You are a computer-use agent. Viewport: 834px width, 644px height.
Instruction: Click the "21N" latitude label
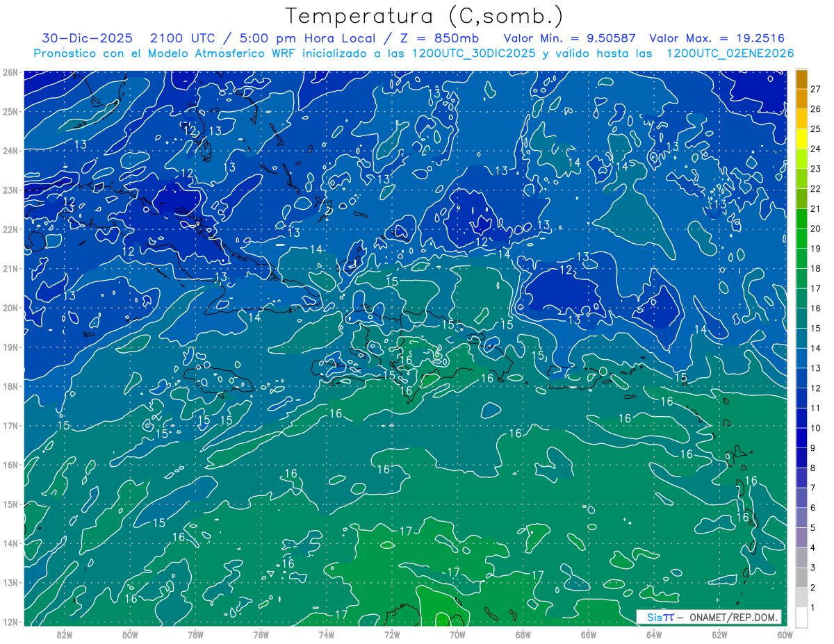coord(10,268)
